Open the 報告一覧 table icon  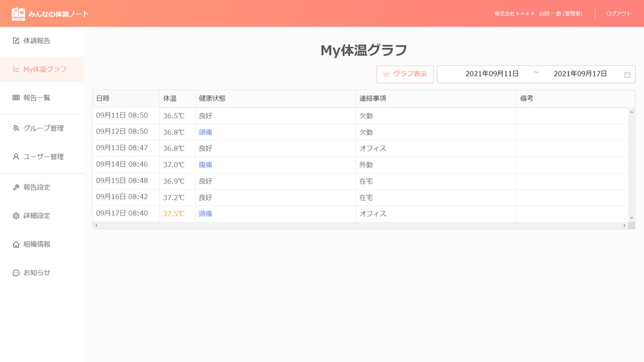[x=16, y=98]
